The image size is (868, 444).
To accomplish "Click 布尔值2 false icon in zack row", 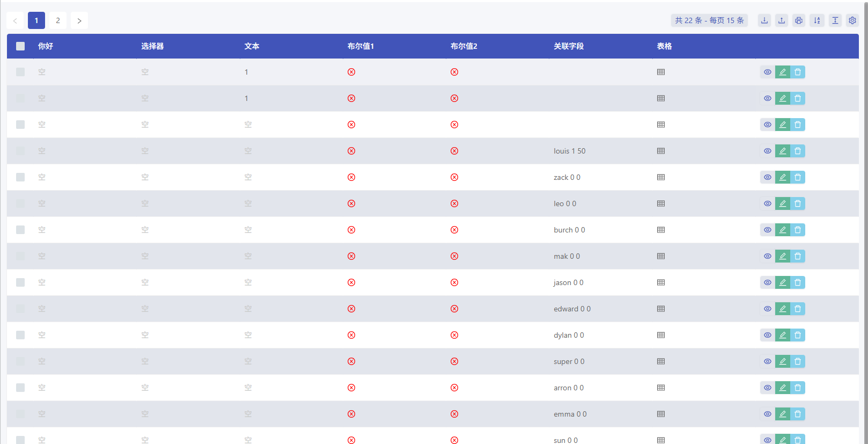I will coord(454,177).
